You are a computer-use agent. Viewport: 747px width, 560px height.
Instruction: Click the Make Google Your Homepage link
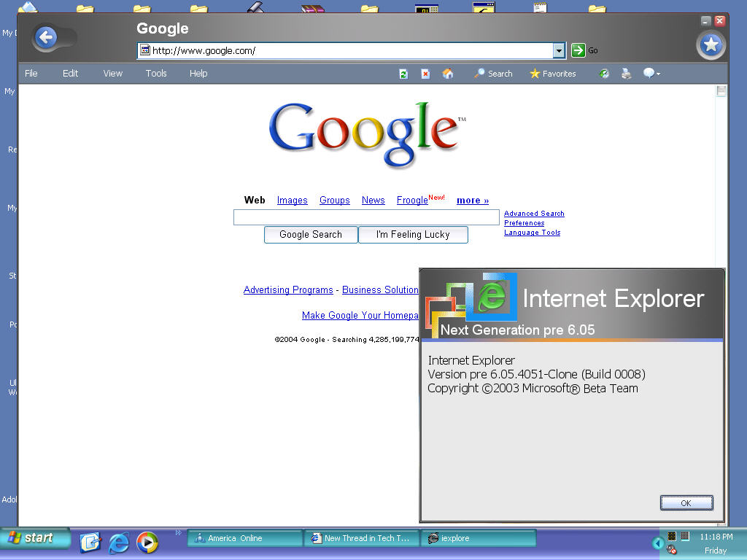[360, 315]
